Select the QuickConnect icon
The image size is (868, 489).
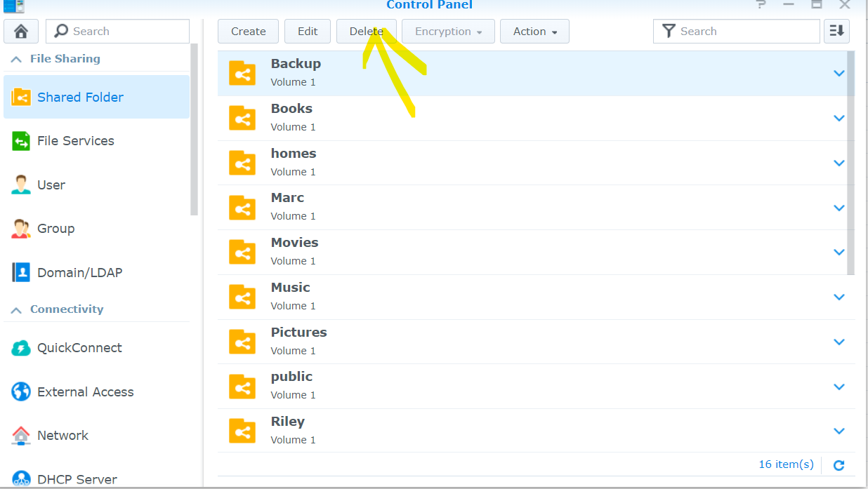pos(21,347)
